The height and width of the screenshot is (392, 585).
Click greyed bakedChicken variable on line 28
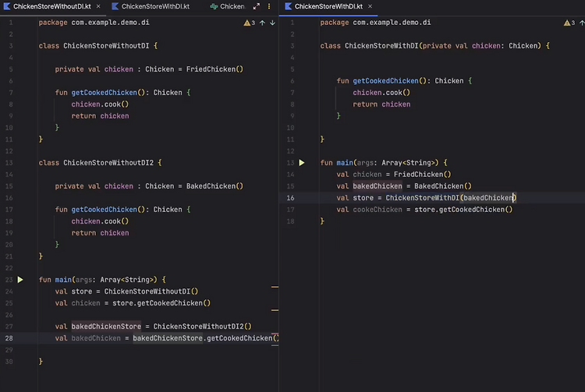[x=96, y=338]
